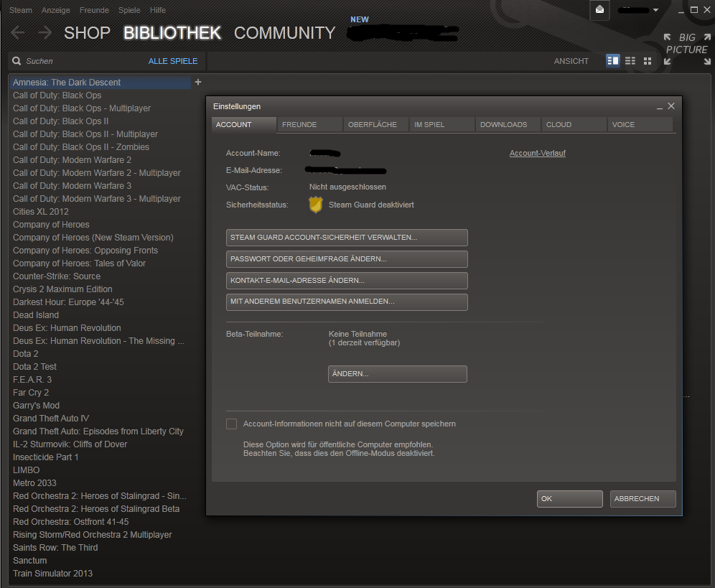Select the ACCOUNT settings tab
Image resolution: width=715 pixels, height=588 pixels.
coord(244,124)
